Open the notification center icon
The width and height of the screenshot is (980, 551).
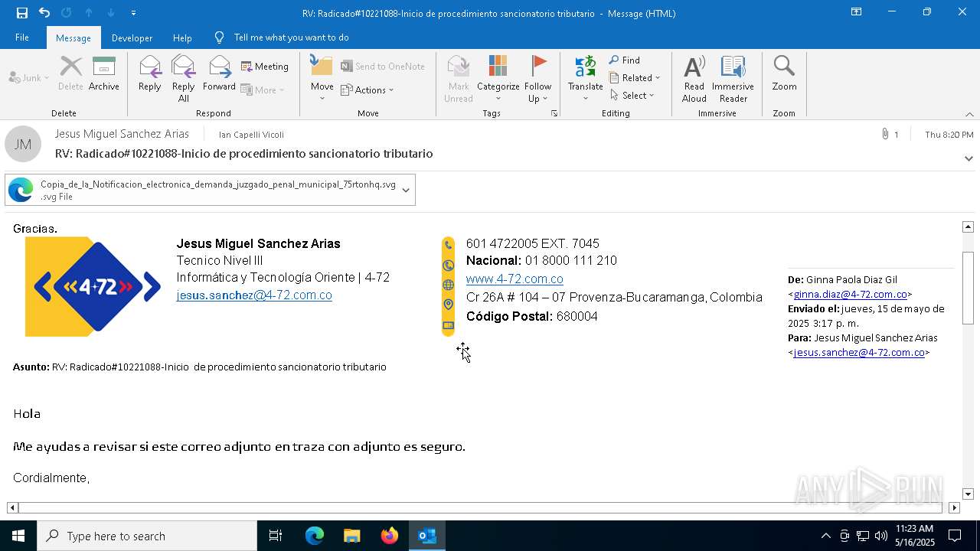955,536
